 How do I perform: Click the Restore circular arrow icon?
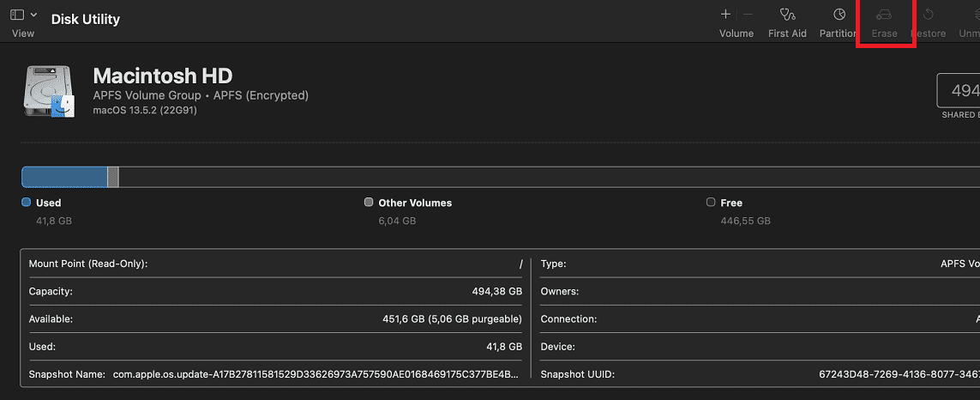[x=928, y=15]
